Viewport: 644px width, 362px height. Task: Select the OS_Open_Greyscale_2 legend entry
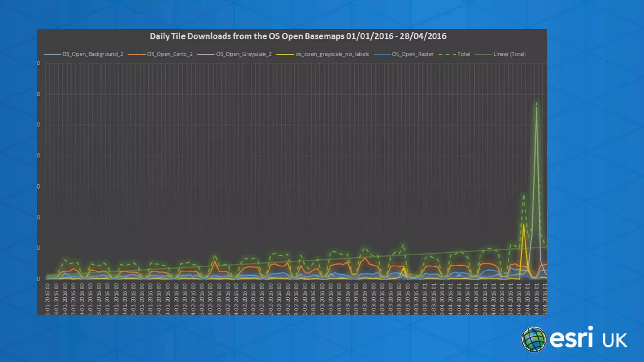click(244, 54)
